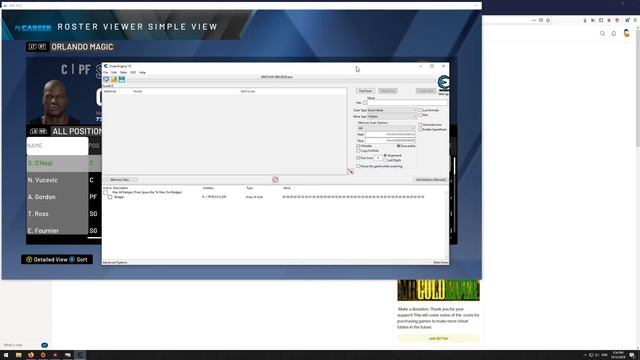
Task: Toggle the Not checkbox
Action: click(420, 115)
